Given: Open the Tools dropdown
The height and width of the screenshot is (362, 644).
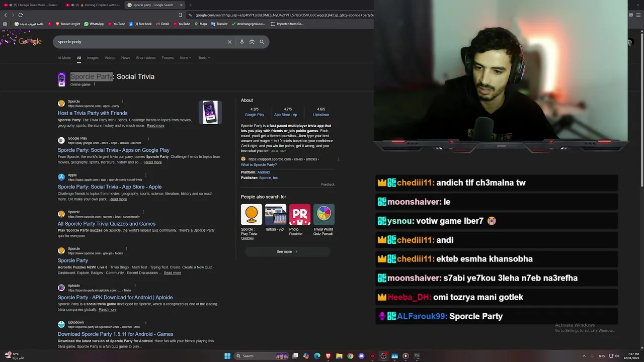Looking at the screenshot, I should pos(204,58).
